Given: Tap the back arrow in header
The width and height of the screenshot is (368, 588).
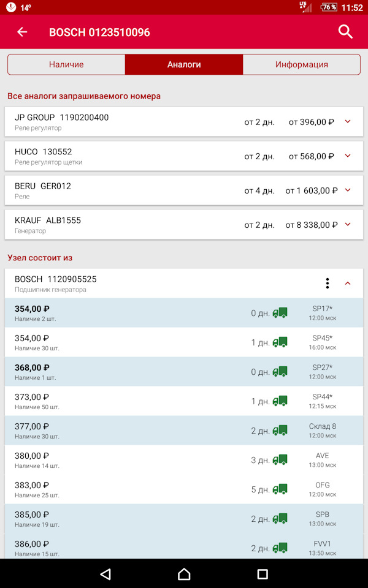Looking at the screenshot, I should [x=22, y=32].
